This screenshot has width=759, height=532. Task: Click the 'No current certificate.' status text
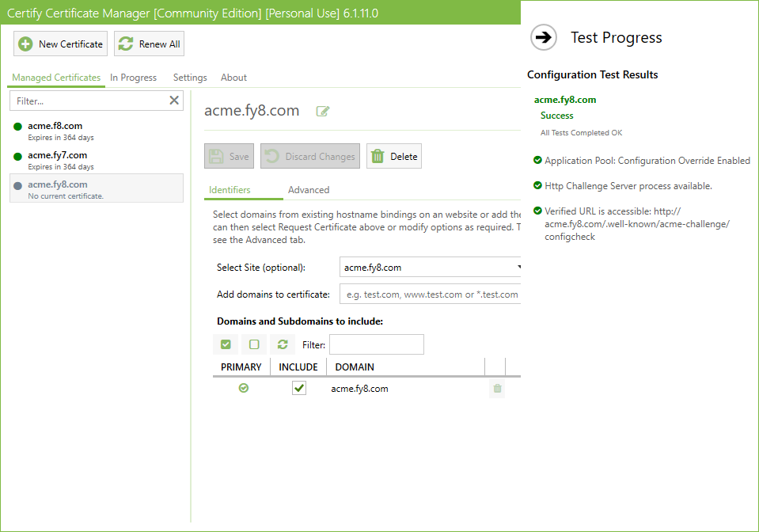[x=66, y=196]
